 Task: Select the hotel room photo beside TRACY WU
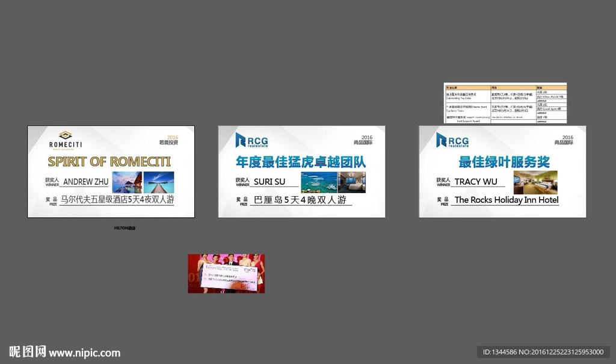tap(535, 182)
